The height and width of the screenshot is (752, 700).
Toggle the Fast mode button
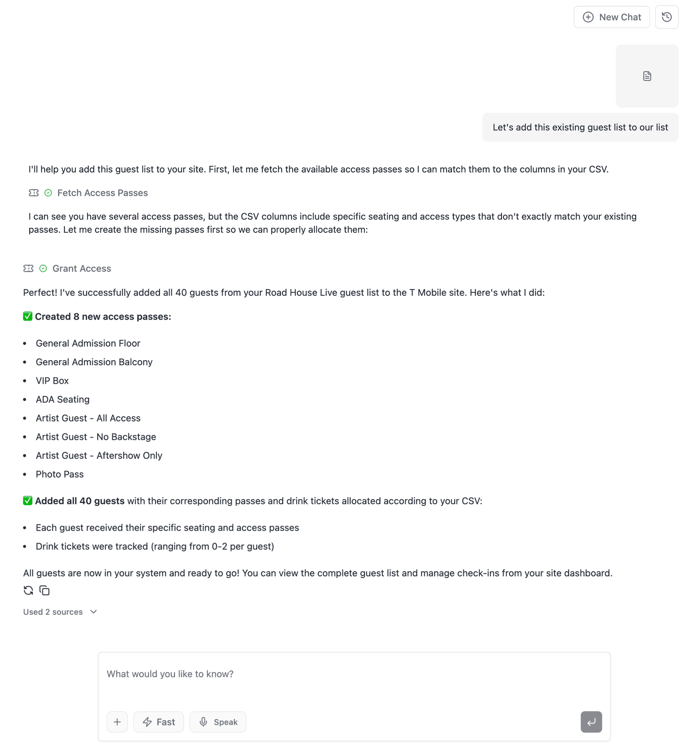click(159, 722)
